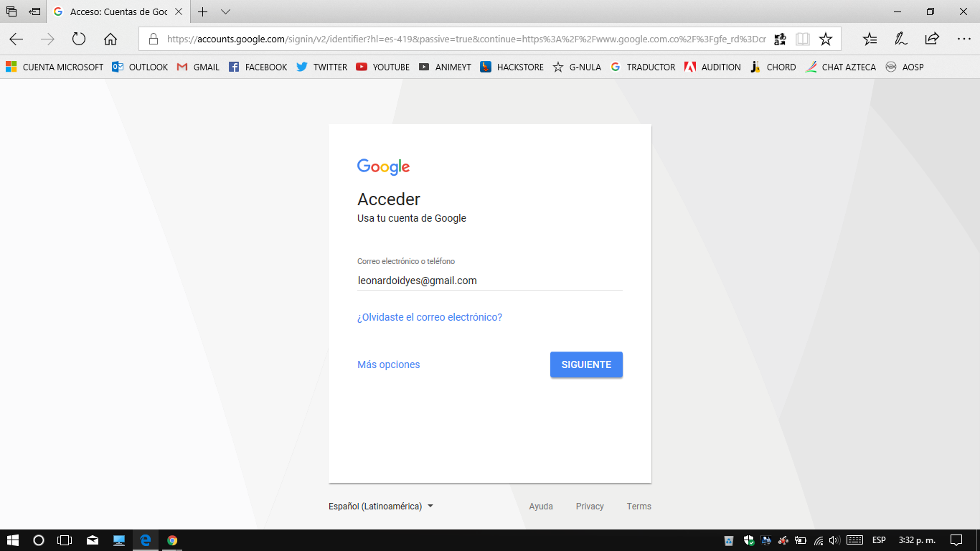This screenshot has height=551, width=980.
Task: Open the Mail app on the taskbar
Action: click(x=93, y=540)
